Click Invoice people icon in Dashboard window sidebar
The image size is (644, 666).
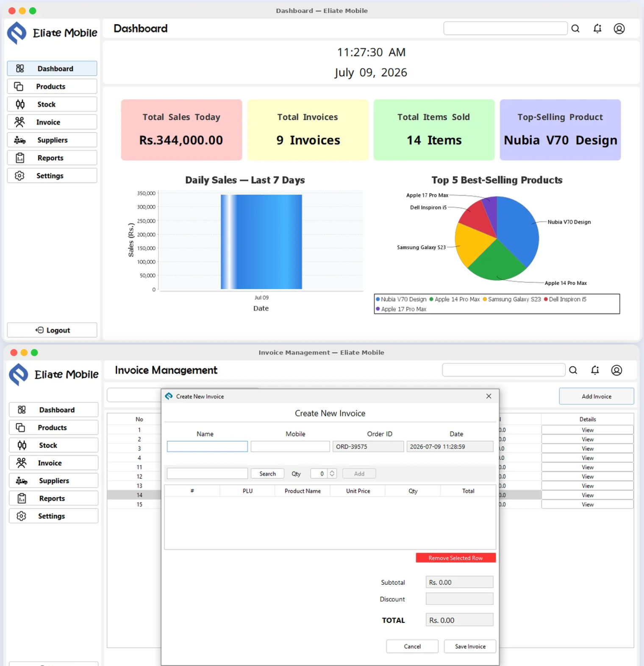(19, 122)
